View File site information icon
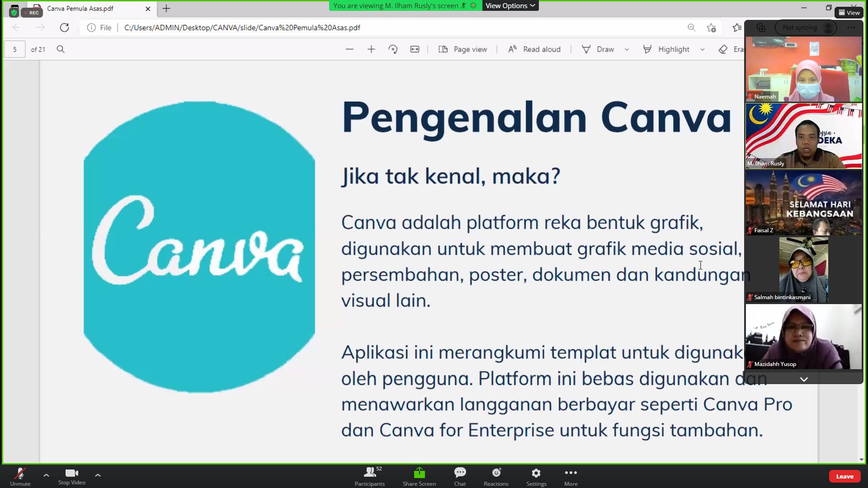Screen dimensions: 868x488 coord(91,28)
